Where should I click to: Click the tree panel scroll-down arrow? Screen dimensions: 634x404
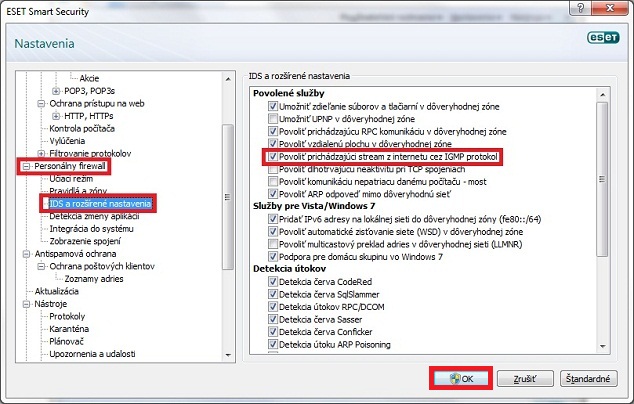click(228, 355)
